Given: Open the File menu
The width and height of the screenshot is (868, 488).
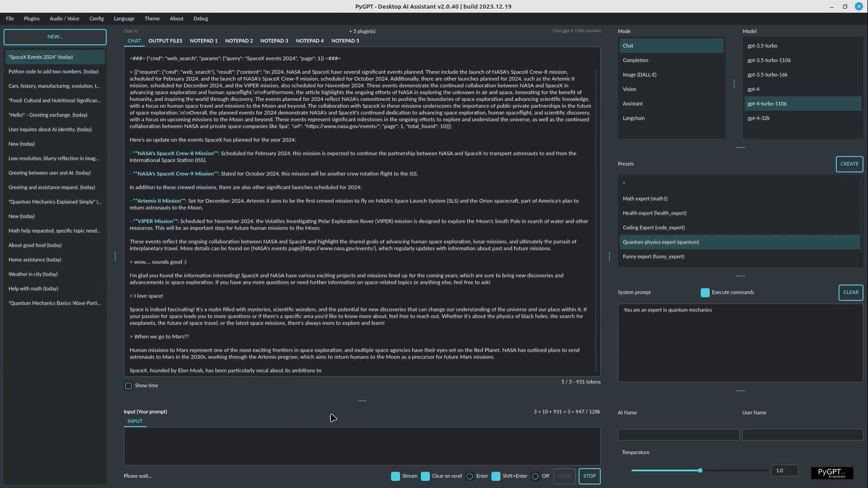Looking at the screenshot, I should pos(10,19).
